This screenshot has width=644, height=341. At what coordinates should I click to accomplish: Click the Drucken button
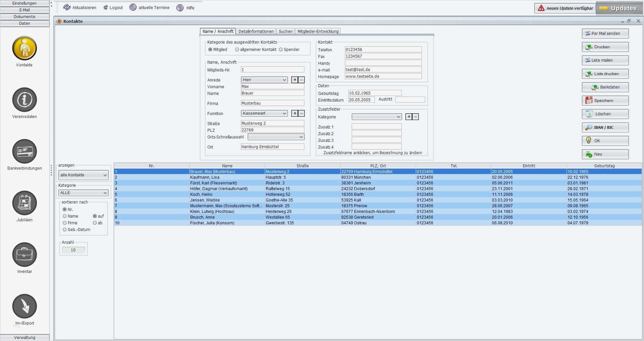click(605, 47)
